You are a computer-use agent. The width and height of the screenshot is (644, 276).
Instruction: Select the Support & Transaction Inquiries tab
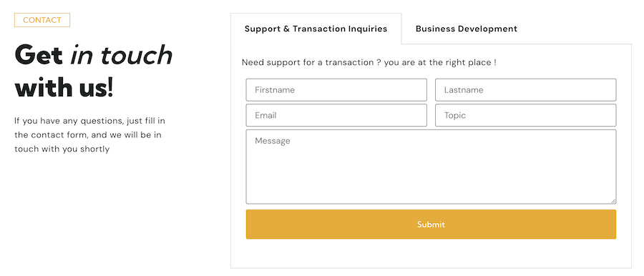(316, 29)
